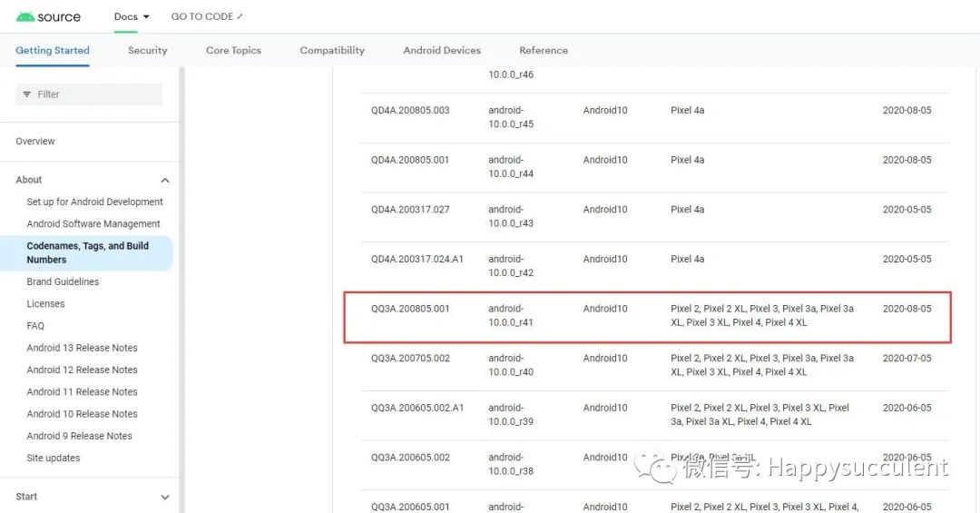This screenshot has width=980, height=513.
Task: Open Android 13 Release Notes
Action: tap(82, 348)
